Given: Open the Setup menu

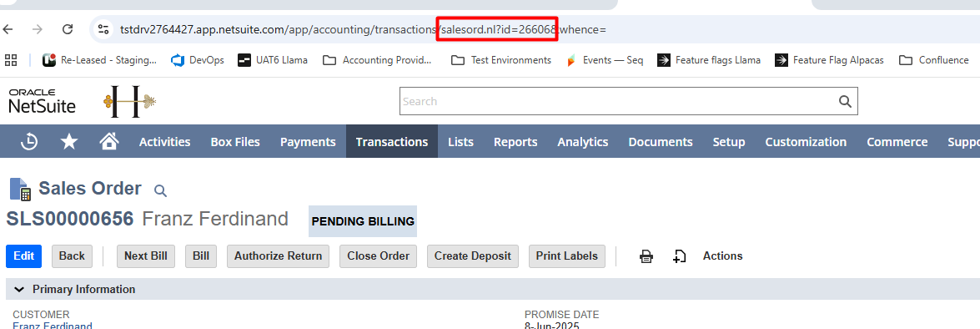Looking at the screenshot, I should pos(729,142).
